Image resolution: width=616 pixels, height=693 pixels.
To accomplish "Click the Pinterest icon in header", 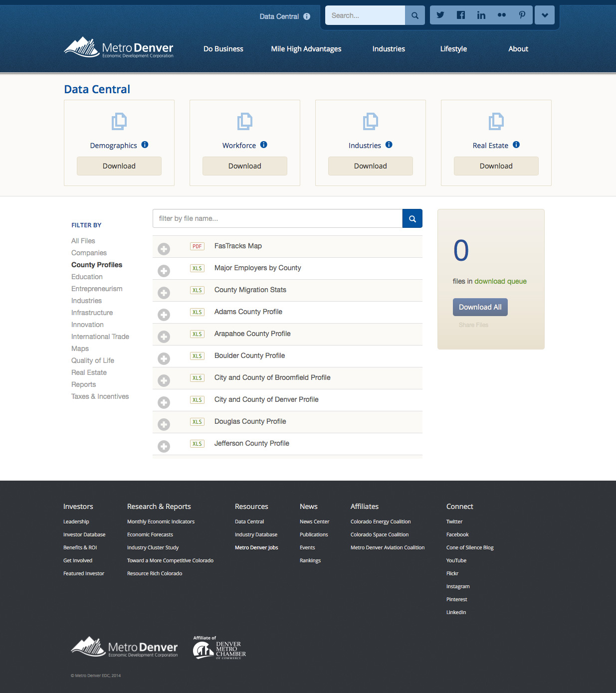I will (522, 15).
